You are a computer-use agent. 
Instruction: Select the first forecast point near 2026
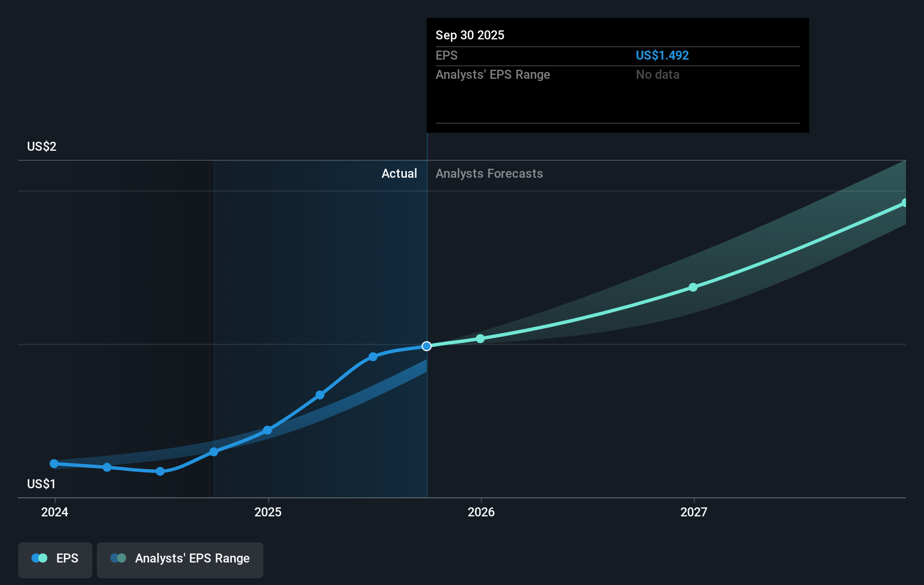(480, 339)
